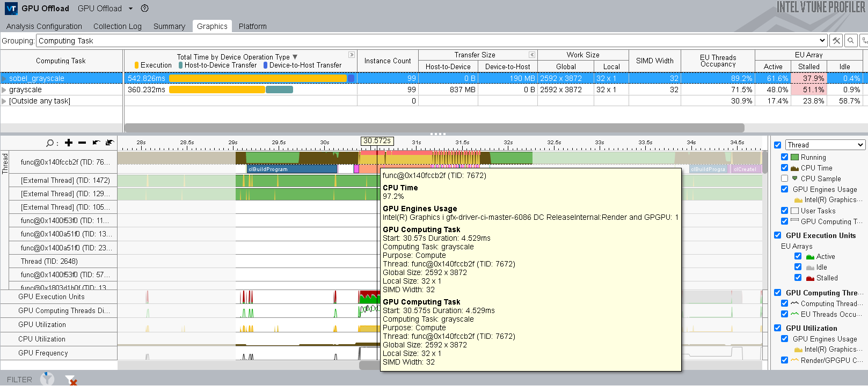
Task: Open the help icon next to GPU Offload
Action: tap(144, 9)
